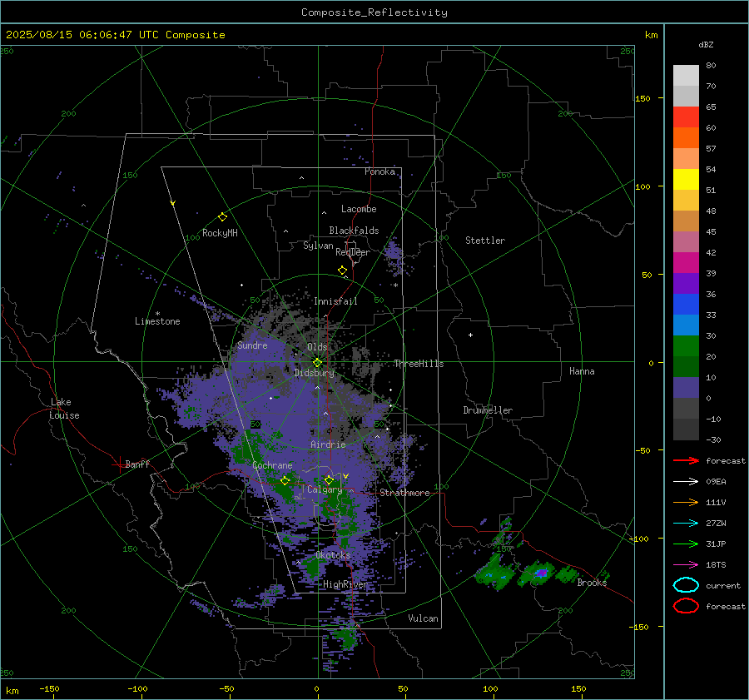Click the Airdrie label on map
The height and width of the screenshot is (700, 749).
(328, 444)
